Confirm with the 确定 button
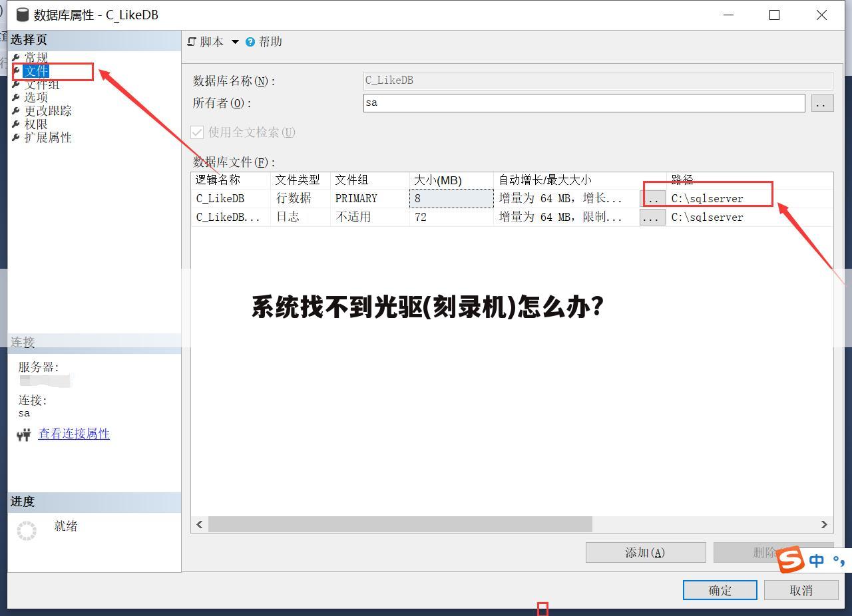Viewport: 852px width, 616px height. click(x=720, y=590)
